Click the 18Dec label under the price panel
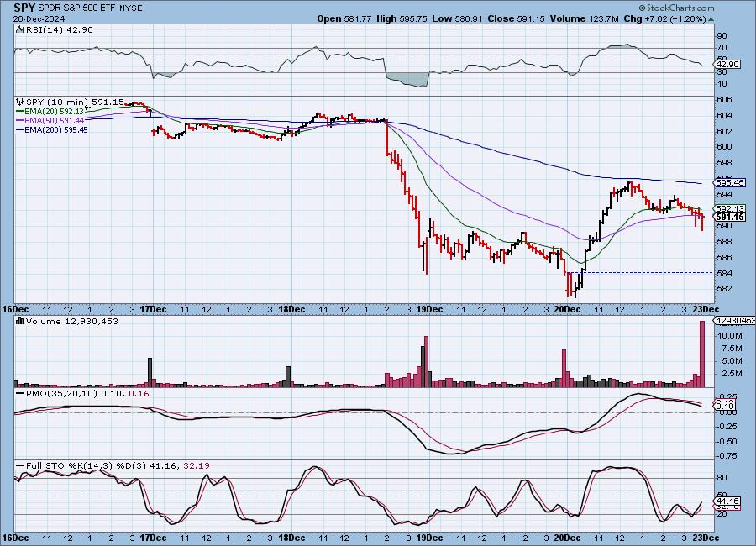Viewport: 756px width, 546px height. click(291, 310)
